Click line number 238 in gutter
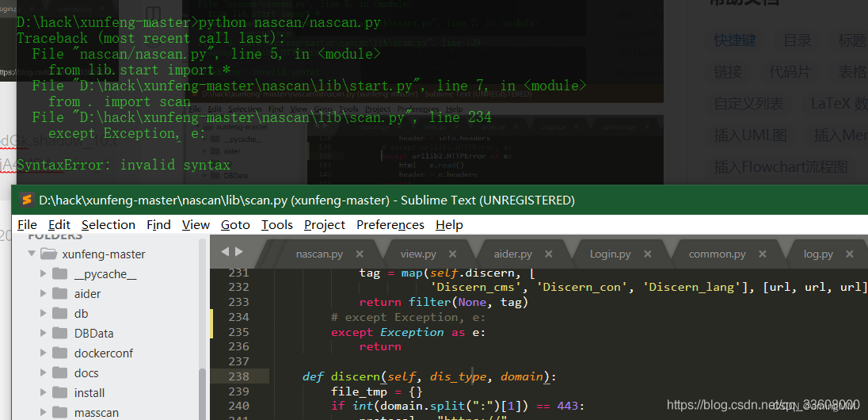Viewport: 868px width, 420px height. [238, 376]
